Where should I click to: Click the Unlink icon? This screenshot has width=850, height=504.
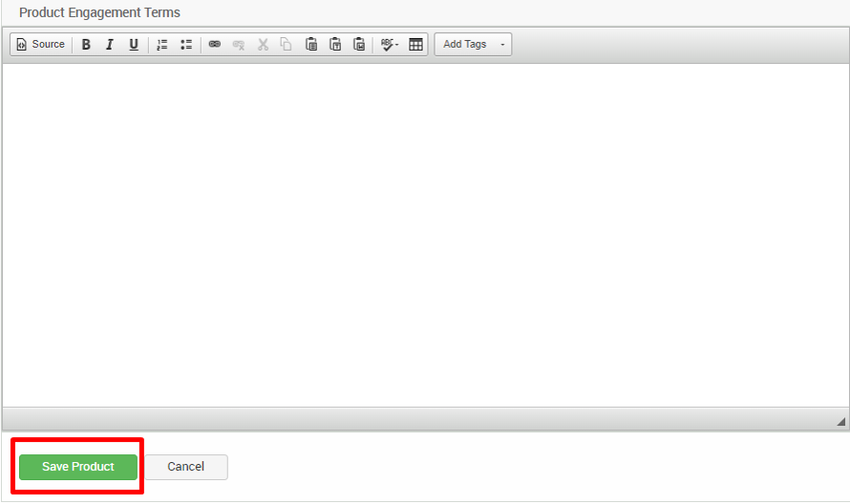point(239,45)
